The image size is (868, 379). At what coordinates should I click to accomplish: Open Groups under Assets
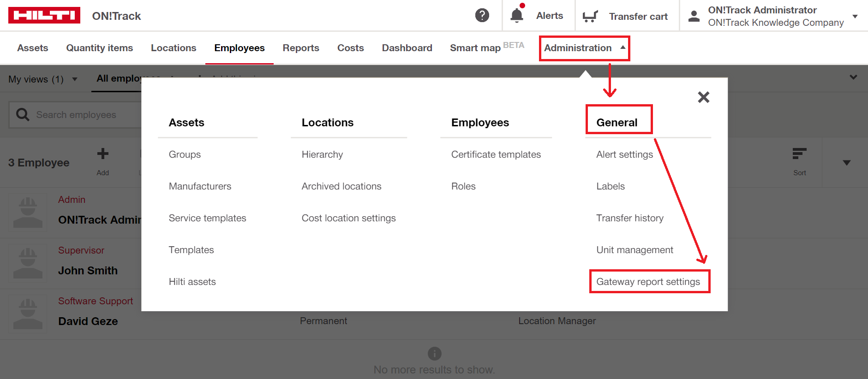point(185,154)
